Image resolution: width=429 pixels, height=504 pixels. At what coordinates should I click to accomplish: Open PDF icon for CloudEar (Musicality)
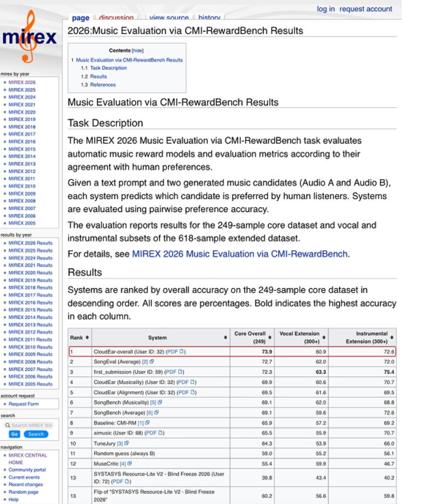[x=193, y=382]
